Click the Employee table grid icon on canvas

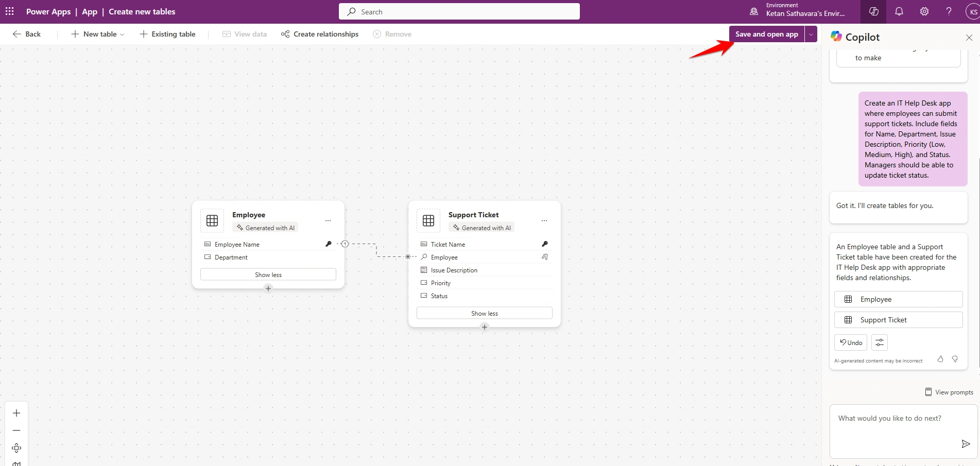pyautogui.click(x=212, y=220)
